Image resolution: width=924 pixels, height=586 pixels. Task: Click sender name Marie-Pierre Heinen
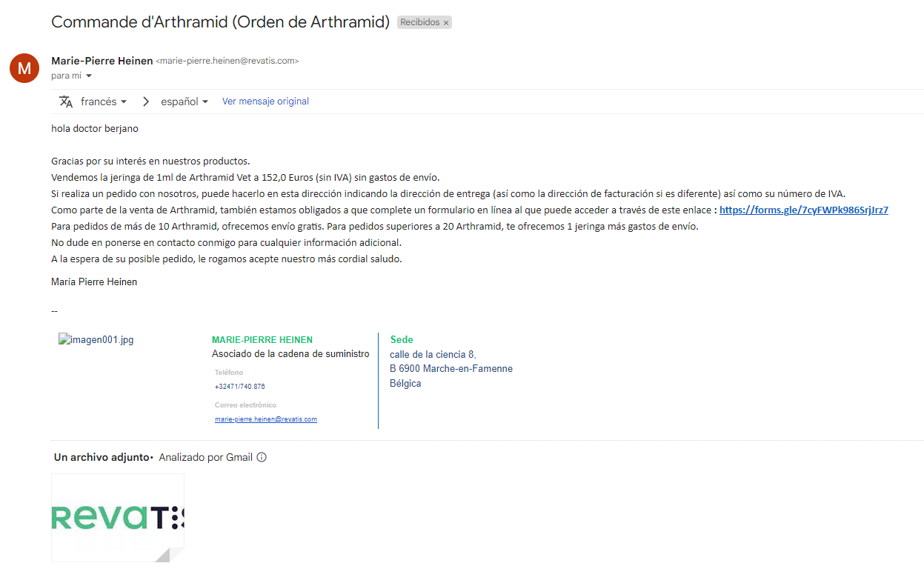click(102, 61)
